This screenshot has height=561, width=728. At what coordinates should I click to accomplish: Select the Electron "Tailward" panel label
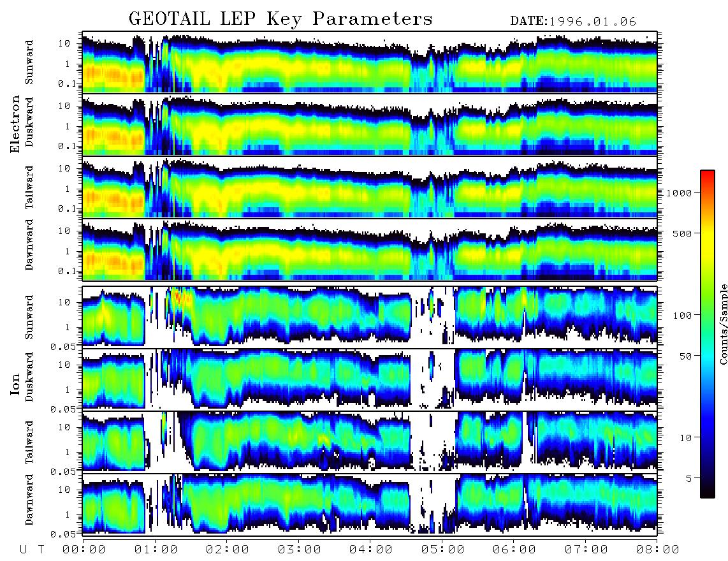click(x=29, y=187)
